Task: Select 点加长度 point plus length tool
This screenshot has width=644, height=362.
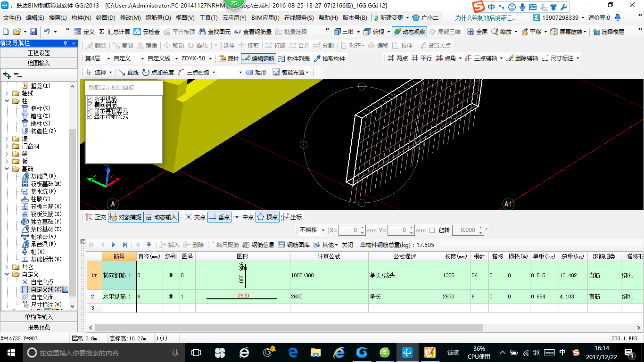Action: [158, 72]
